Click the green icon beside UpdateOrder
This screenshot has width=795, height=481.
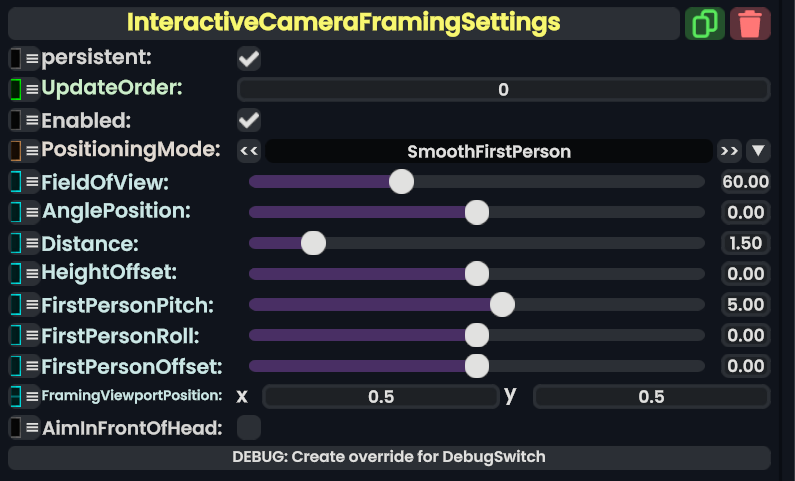(15, 89)
